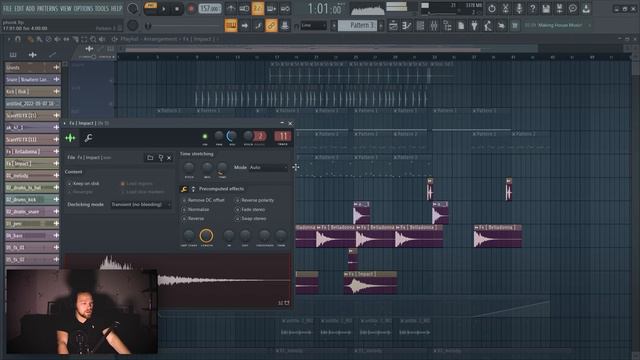640x360 pixels.
Task: Open the VIEW menu
Action: [x=66, y=9]
